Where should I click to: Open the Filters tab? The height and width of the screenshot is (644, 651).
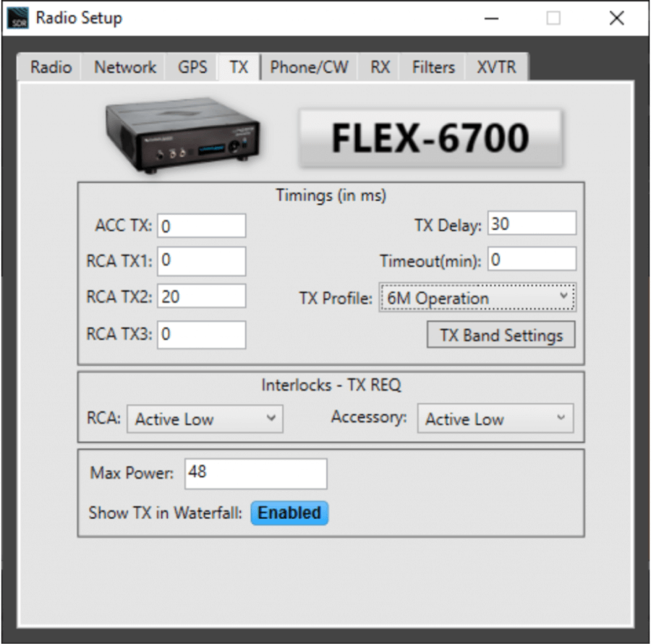(432, 66)
